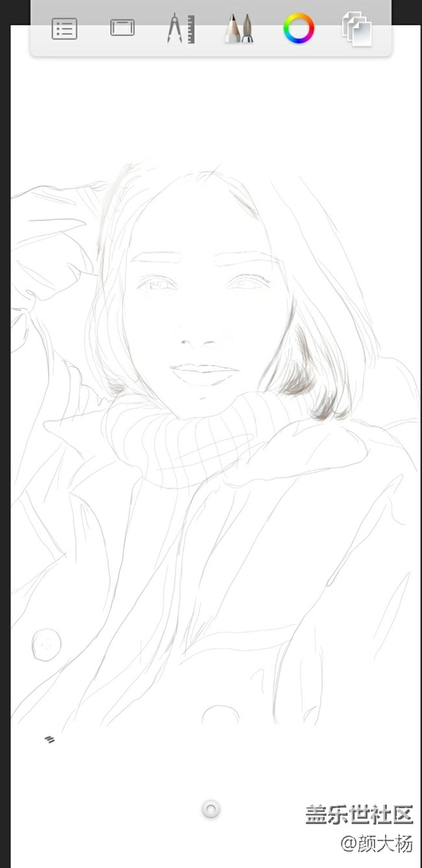Open the main menu list icon
The image size is (422, 868).
click(64, 29)
